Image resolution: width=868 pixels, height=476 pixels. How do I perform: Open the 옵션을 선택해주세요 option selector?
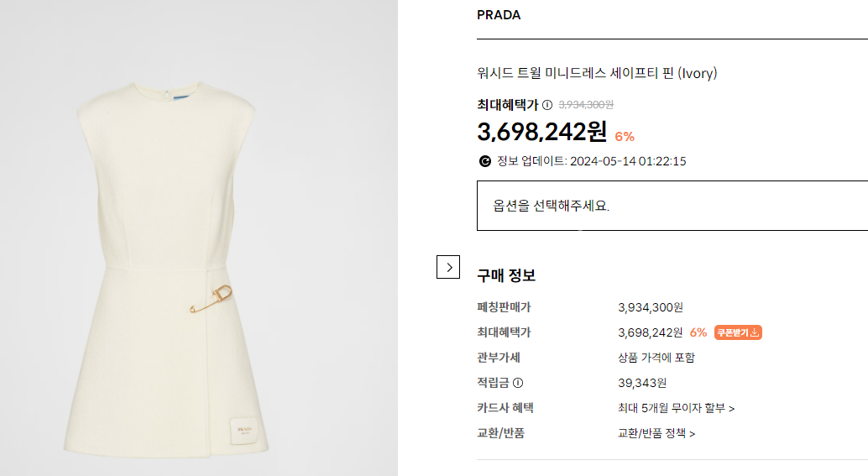pyautogui.click(x=672, y=206)
